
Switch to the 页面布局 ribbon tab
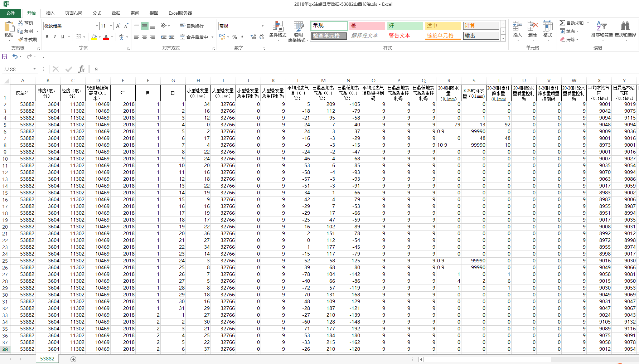(x=74, y=13)
